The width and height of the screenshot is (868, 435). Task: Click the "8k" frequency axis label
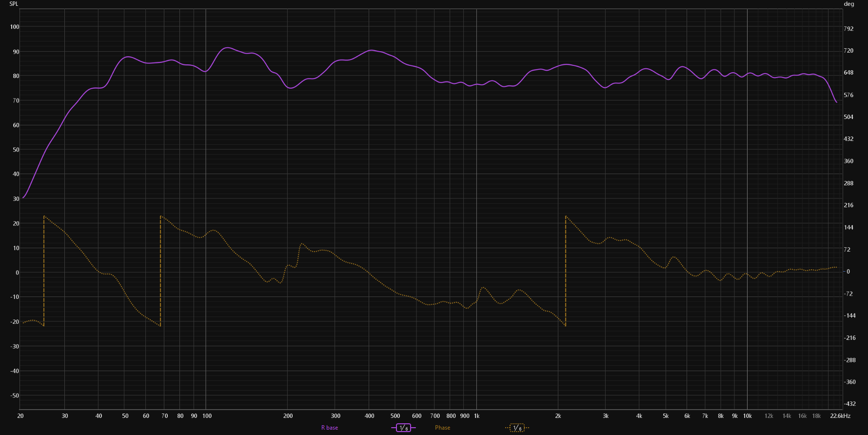721,416
